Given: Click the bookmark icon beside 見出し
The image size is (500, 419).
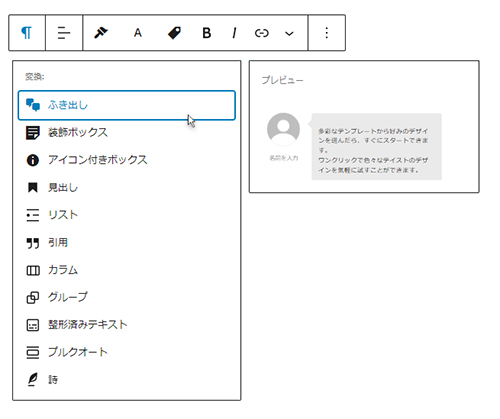Looking at the screenshot, I should tap(33, 187).
